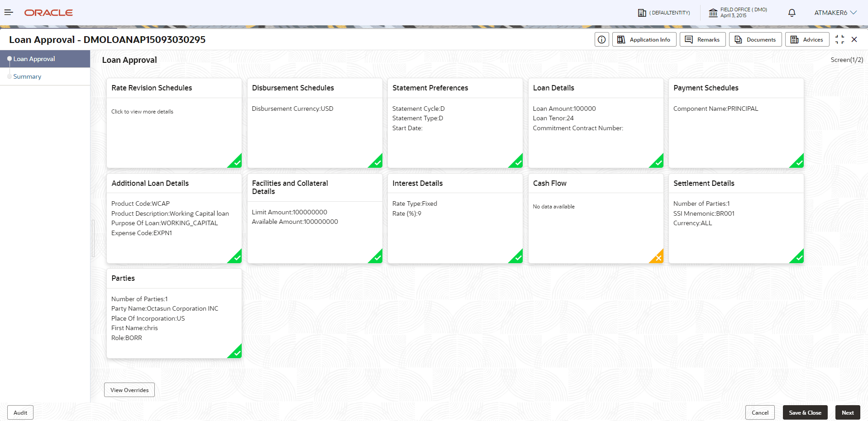Click the 'Party Name:Octasun Corporation INC' text

point(165,308)
